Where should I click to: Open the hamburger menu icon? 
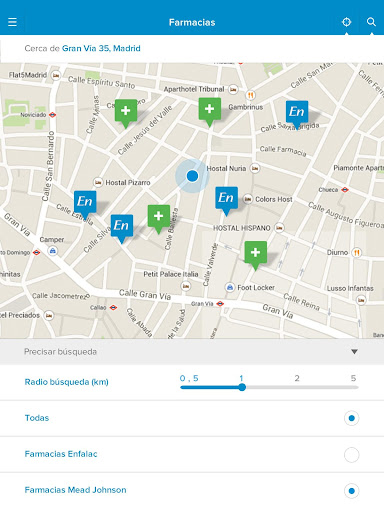click(12, 22)
